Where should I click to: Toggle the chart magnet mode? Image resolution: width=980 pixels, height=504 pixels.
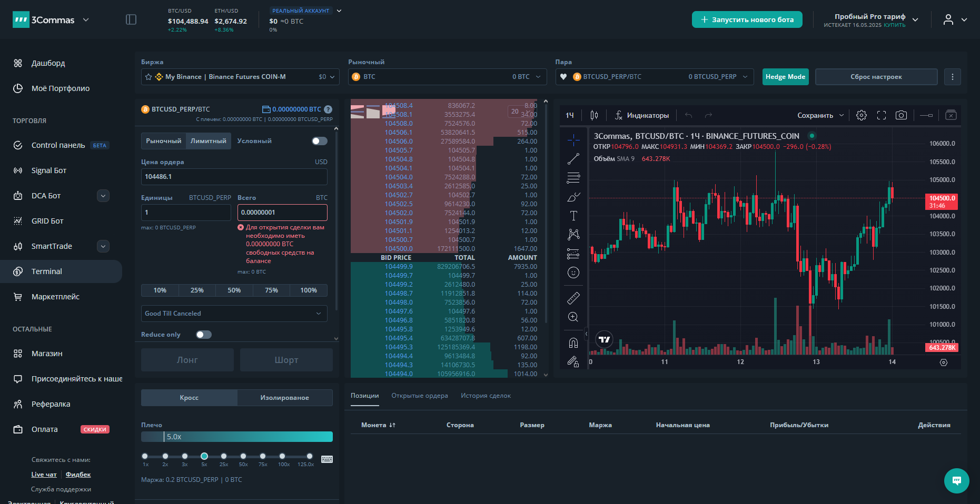(x=573, y=343)
